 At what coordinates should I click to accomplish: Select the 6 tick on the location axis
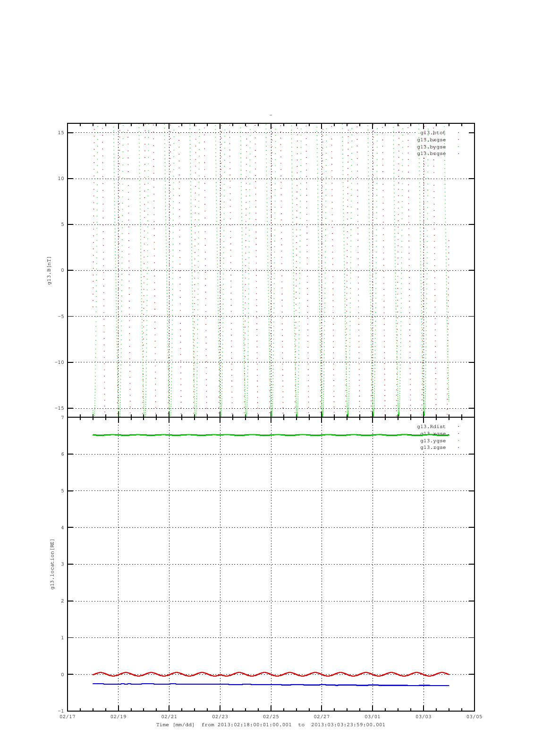point(62,454)
